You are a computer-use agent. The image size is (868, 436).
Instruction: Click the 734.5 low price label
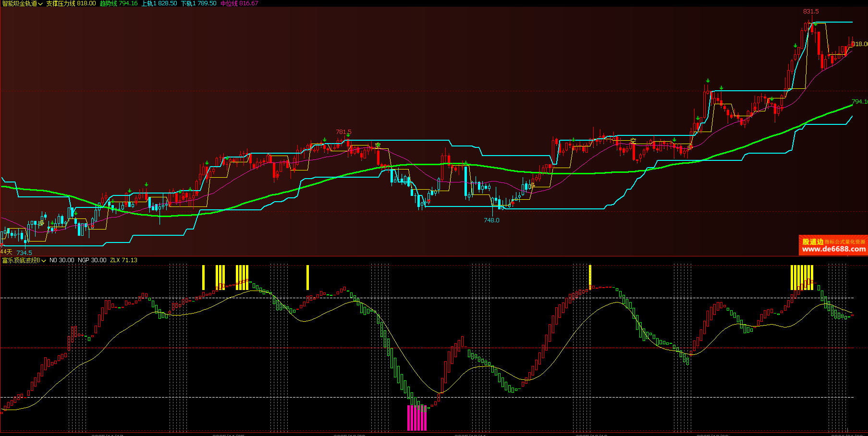coord(24,253)
